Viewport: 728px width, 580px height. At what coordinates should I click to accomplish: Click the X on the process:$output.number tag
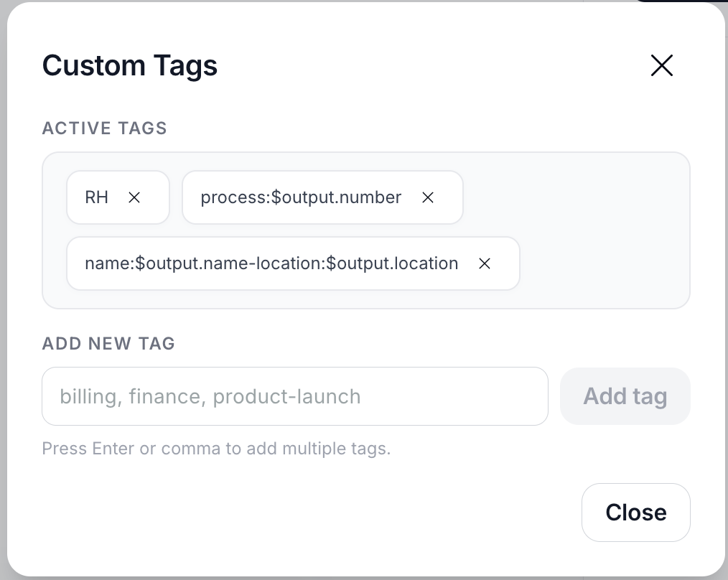[428, 197]
